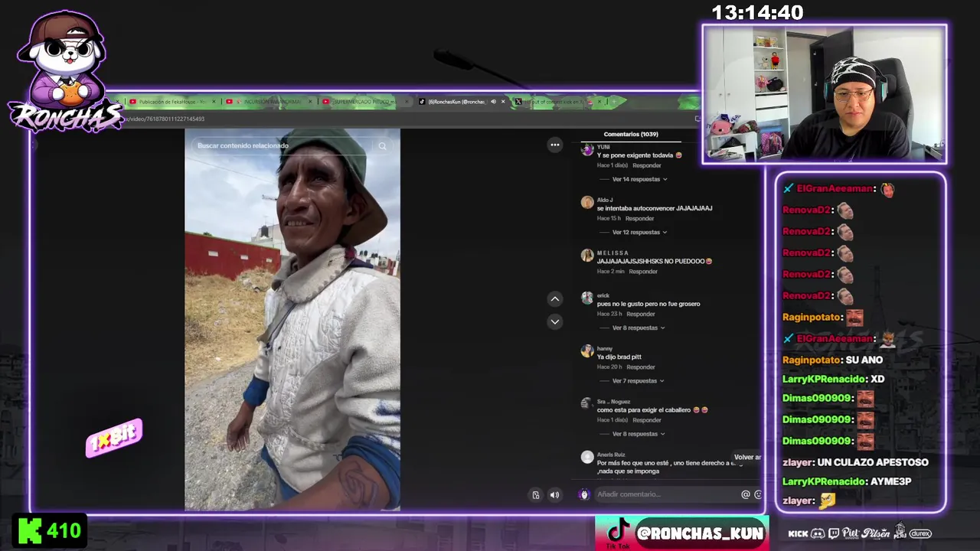Open a new browser tab with plus
The width and height of the screenshot is (980, 551).
[613, 101]
